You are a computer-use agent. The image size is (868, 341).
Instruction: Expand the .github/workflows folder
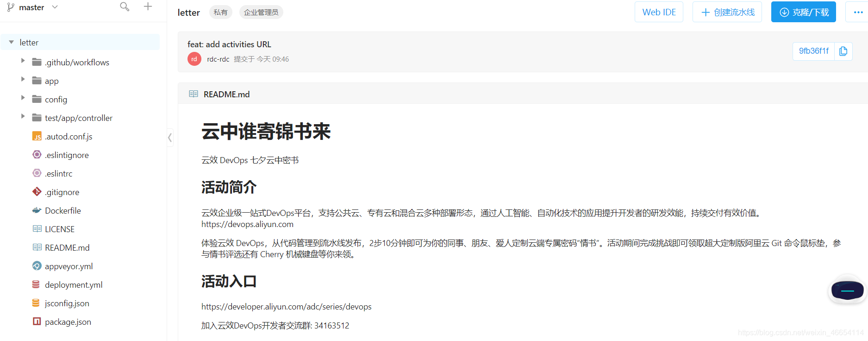[x=23, y=61]
